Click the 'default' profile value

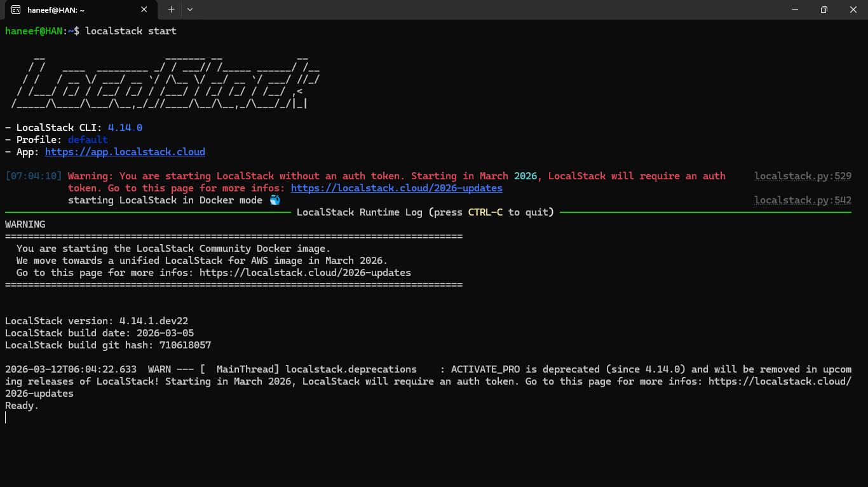88,140
